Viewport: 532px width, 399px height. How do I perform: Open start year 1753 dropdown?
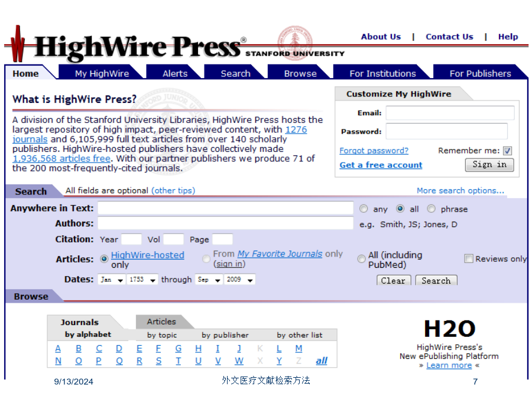142,280
